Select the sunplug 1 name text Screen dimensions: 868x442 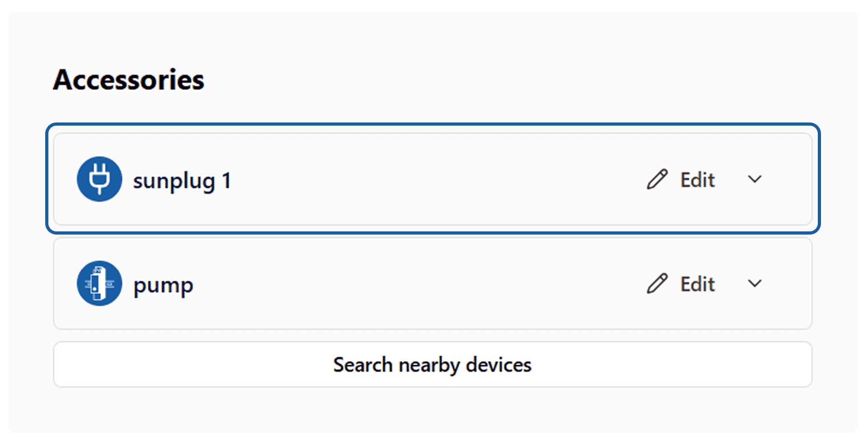tap(182, 181)
